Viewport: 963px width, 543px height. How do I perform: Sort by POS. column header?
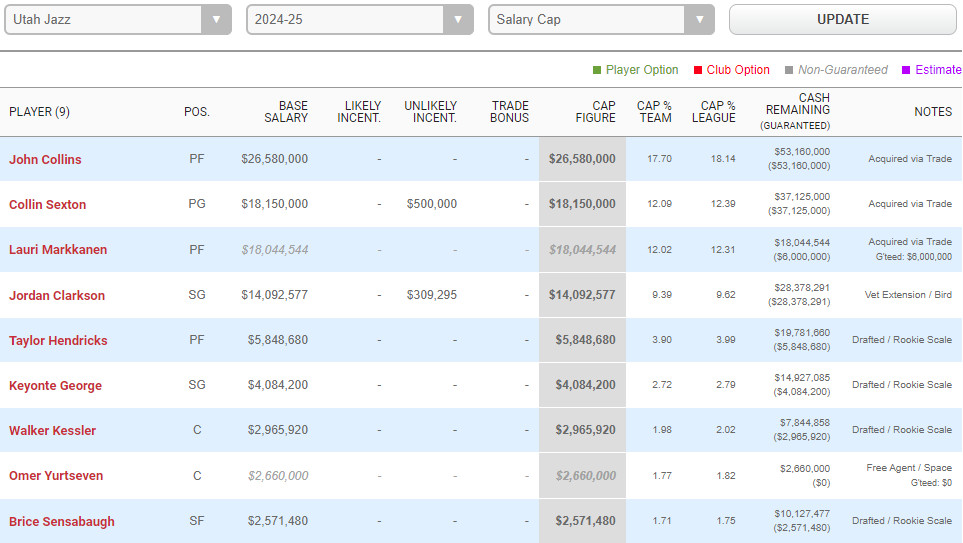(x=197, y=112)
